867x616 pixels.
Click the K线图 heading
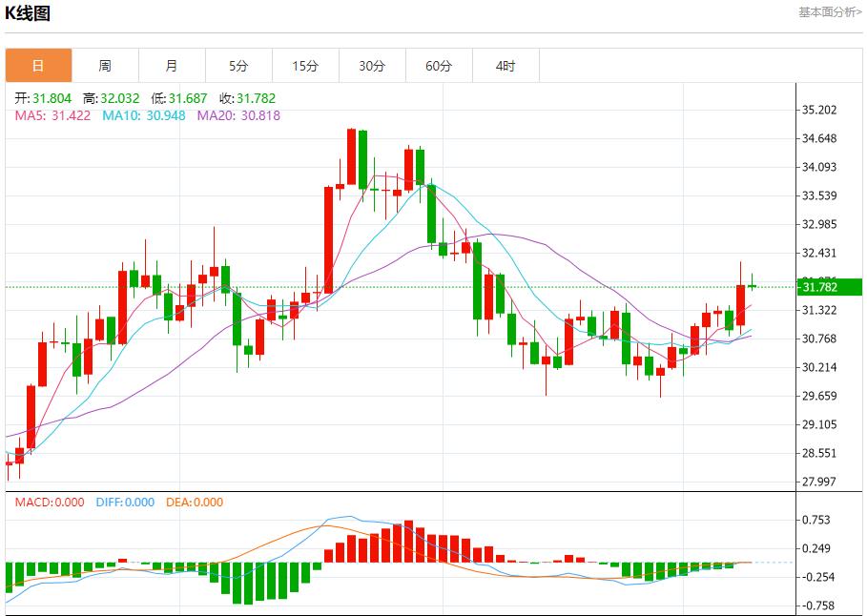(28, 13)
